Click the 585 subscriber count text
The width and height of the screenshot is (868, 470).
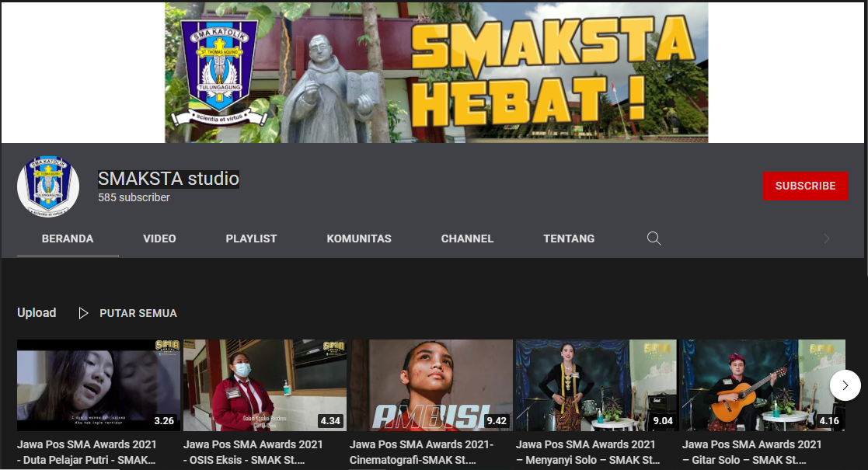click(134, 197)
